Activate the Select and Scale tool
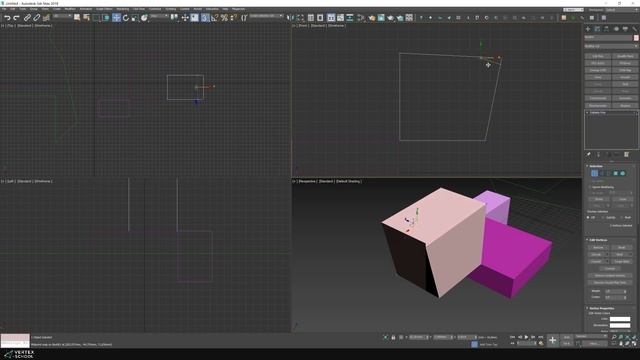The height and width of the screenshot is (360, 640). [x=135, y=18]
